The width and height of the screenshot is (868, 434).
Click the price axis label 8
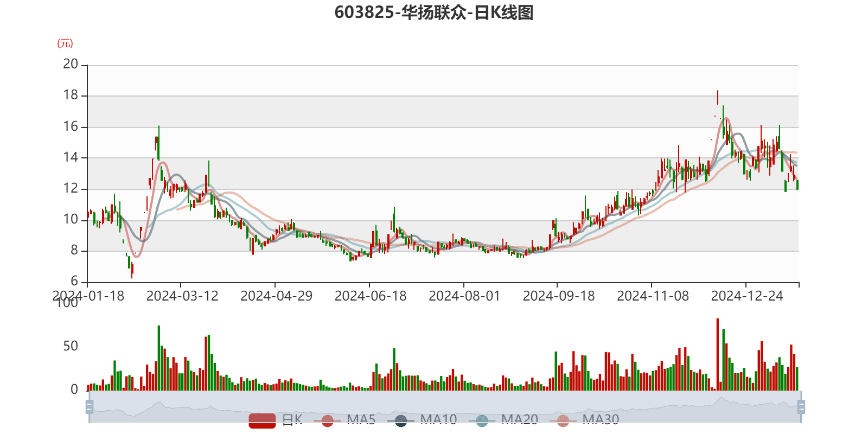[74, 250]
